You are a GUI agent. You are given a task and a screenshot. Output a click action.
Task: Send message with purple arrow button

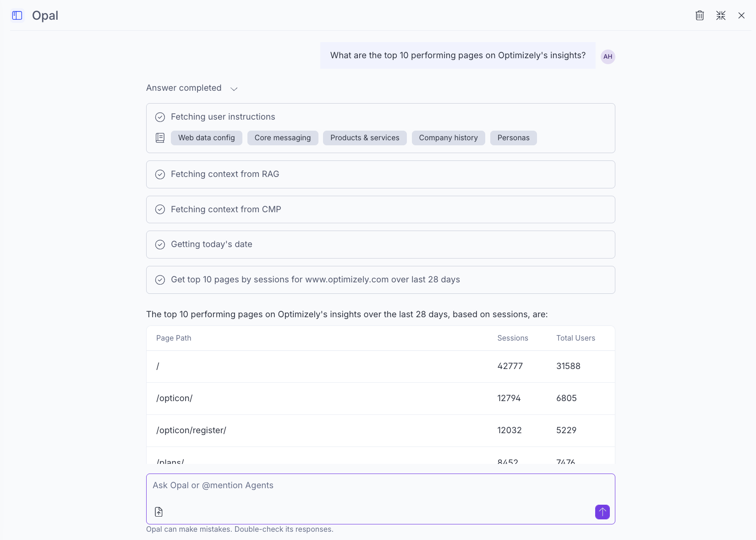[x=603, y=512]
